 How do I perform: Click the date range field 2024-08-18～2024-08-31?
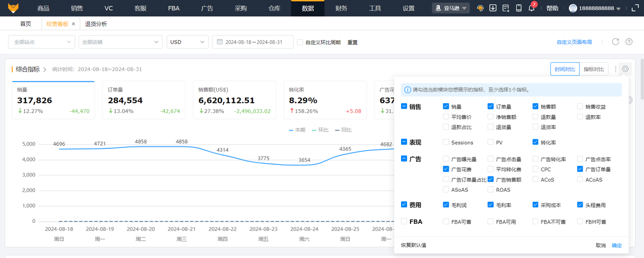click(x=253, y=42)
